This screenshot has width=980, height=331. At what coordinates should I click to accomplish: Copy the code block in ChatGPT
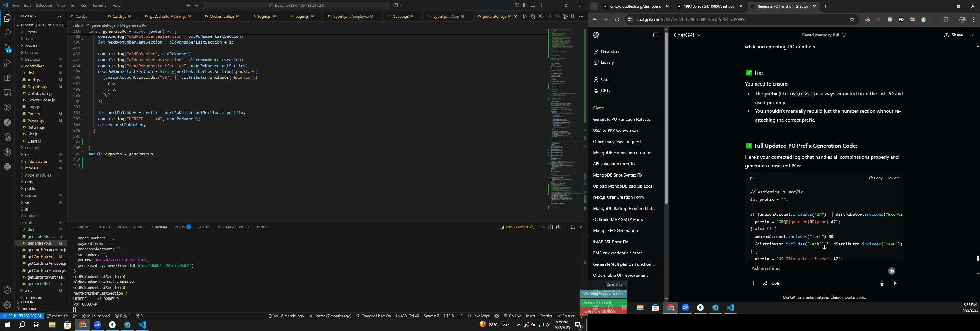click(x=876, y=178)
